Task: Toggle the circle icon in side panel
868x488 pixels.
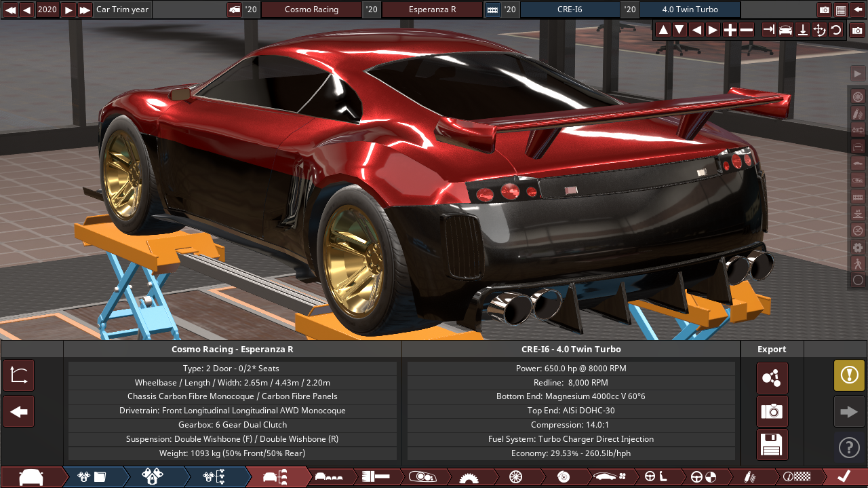Action: click(858, 280)
